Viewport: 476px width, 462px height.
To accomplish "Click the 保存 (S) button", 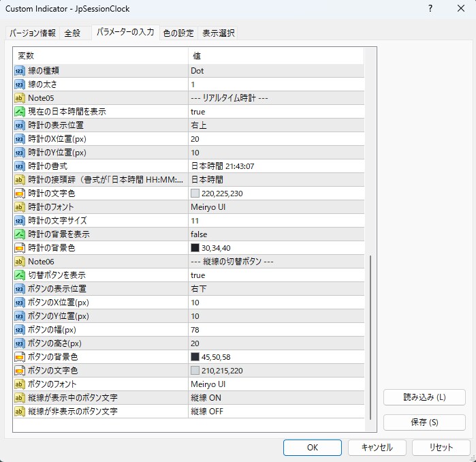I will tap(424, 422).
